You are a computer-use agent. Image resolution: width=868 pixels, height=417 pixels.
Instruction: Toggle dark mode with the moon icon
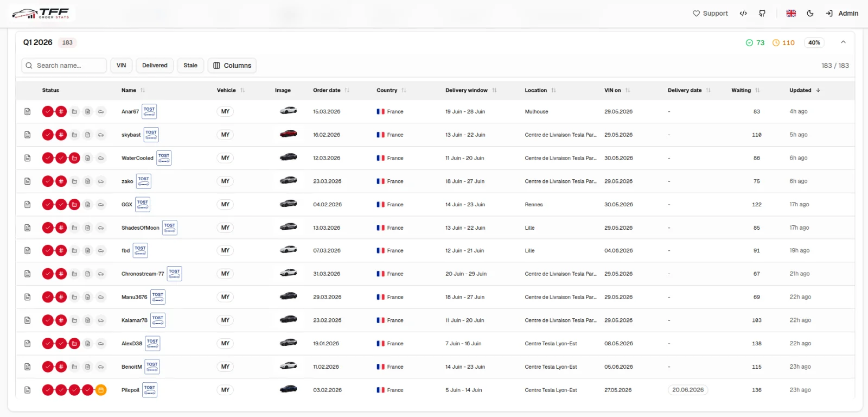pyautogui.click(x=810, y=14)
